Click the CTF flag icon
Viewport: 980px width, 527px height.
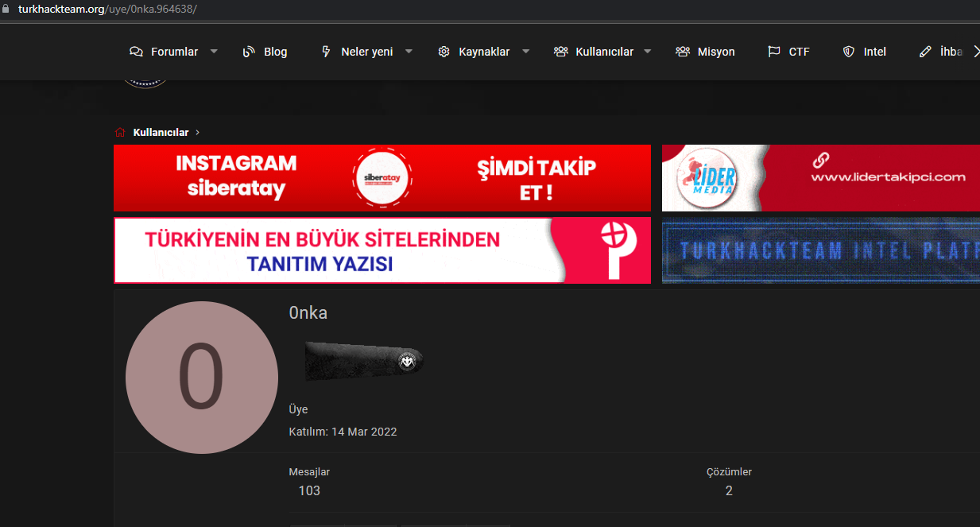coord(774,52)
